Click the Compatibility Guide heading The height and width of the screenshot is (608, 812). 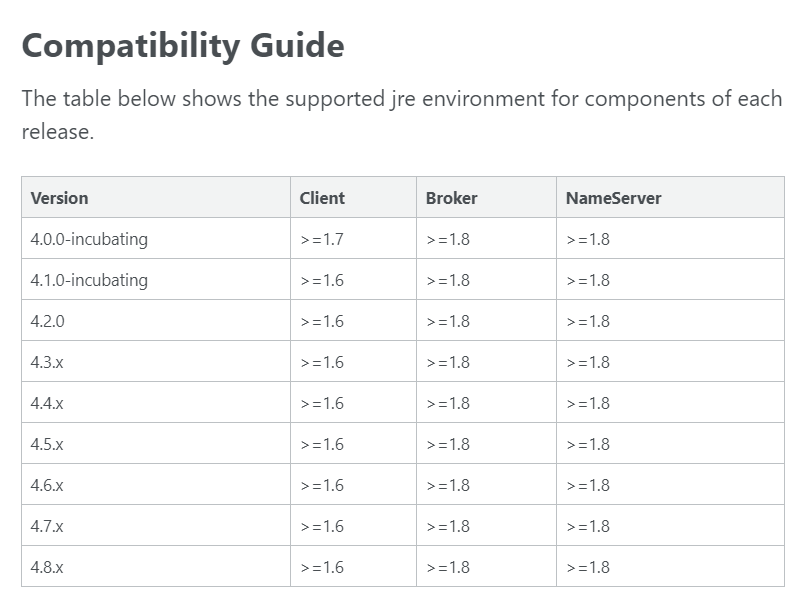pos(183,46)
